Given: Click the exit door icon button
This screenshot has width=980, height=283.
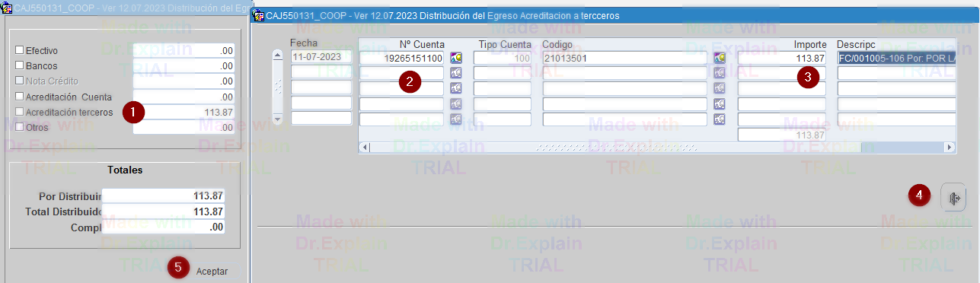Looking at the screenshot, I should pyautogui.click(x=953, y=198).
